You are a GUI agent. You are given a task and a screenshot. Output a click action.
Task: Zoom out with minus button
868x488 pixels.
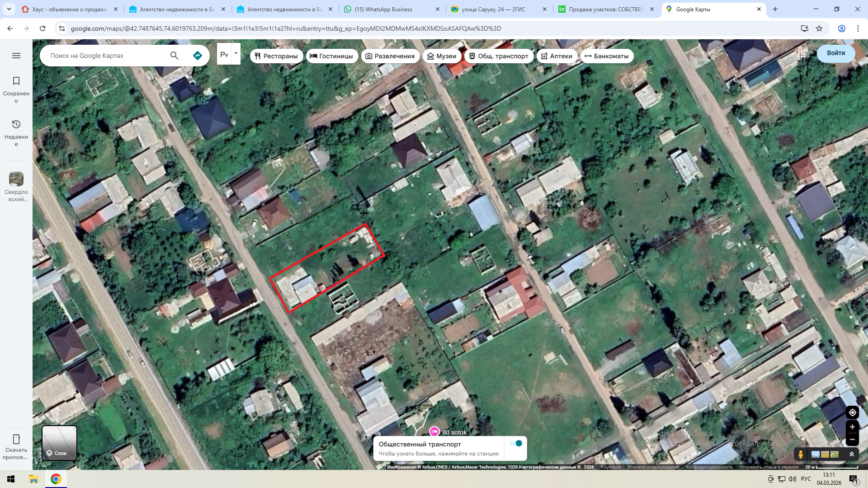pyautogui.click(x=852, y=439)
